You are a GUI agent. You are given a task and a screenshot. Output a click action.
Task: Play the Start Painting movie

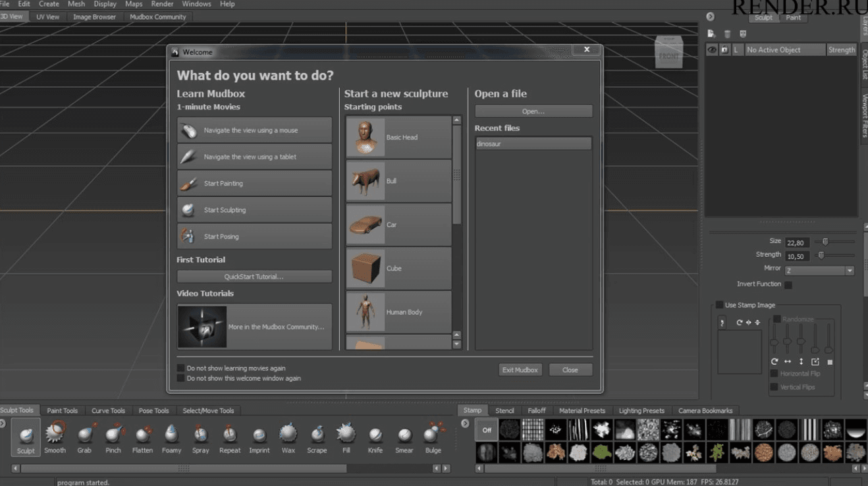click(x=254, y=183)
